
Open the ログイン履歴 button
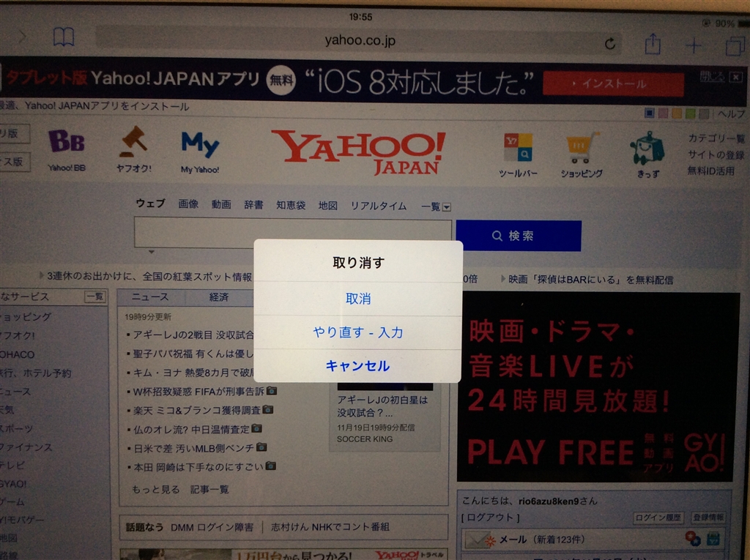coord(658,518)
